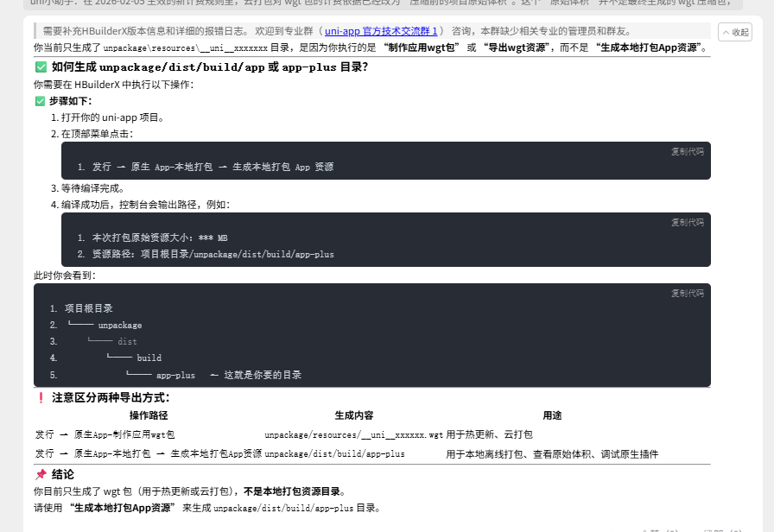Click the green check icon beside 如何生成 heading

[x=41, y=66]
